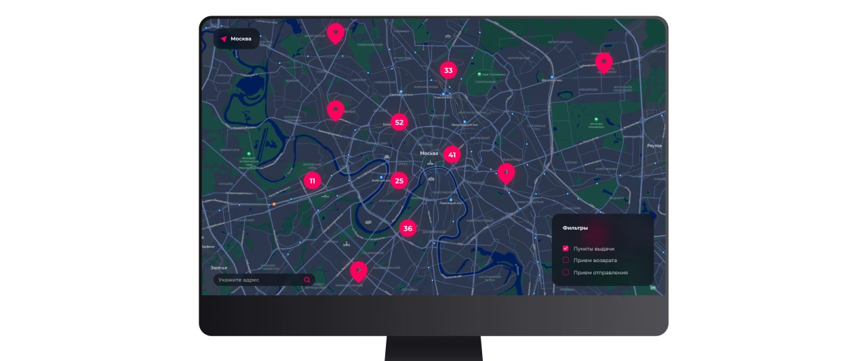Click the search magnifier icon in address field
Viewport: 868px width, 361px height.
(307, 280)
